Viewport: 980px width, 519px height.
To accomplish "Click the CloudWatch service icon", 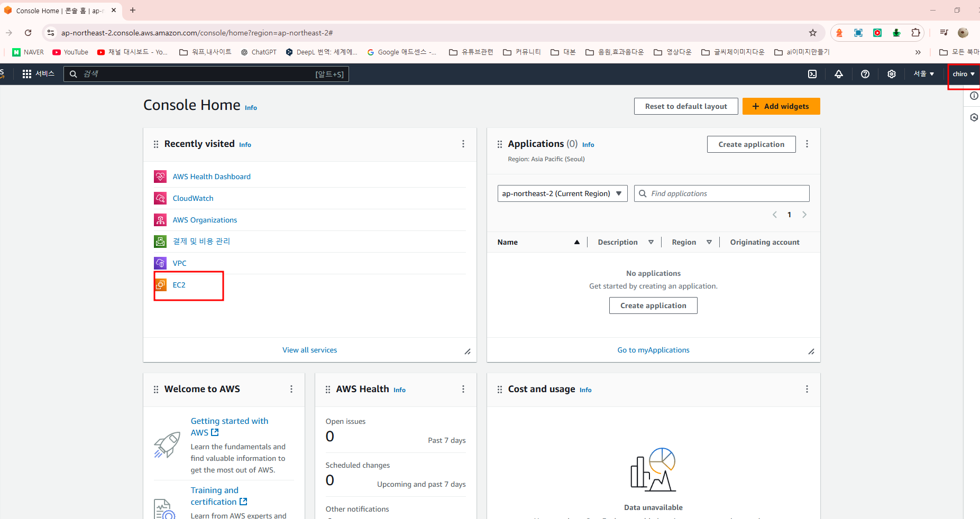I will [x=160, y=198].
